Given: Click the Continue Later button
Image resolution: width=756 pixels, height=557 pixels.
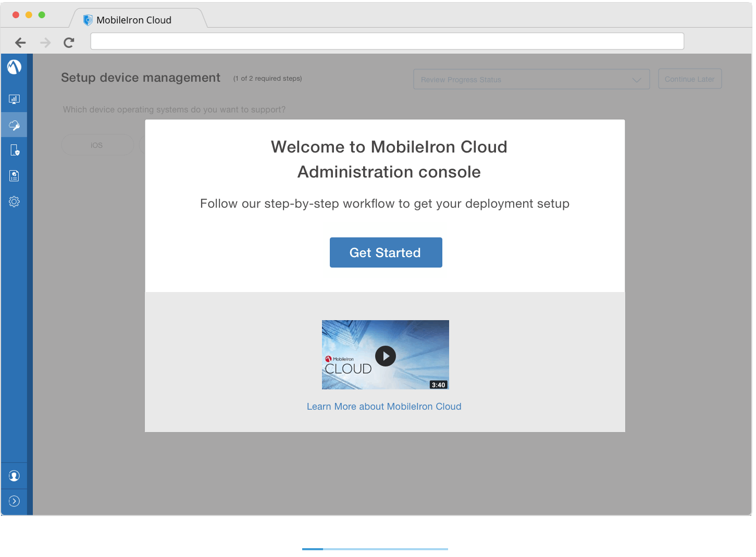Looking at the screenshot, I should [690, 79].
